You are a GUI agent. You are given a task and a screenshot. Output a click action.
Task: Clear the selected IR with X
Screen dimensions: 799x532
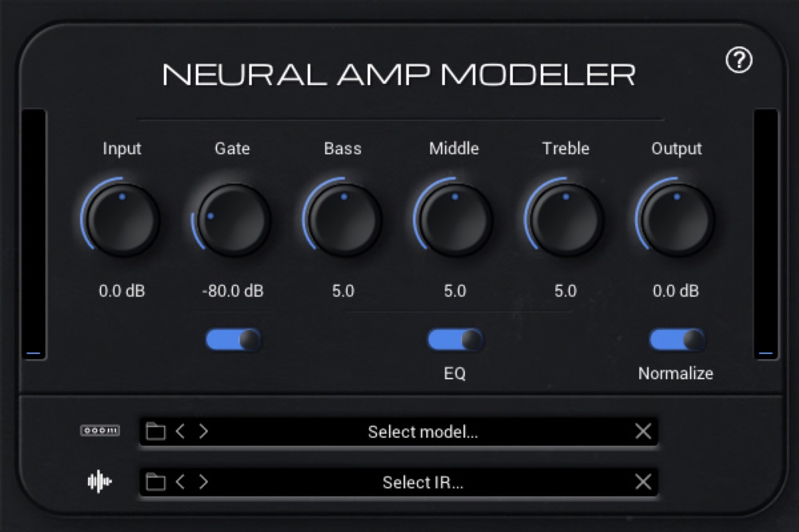click(643, 482)
